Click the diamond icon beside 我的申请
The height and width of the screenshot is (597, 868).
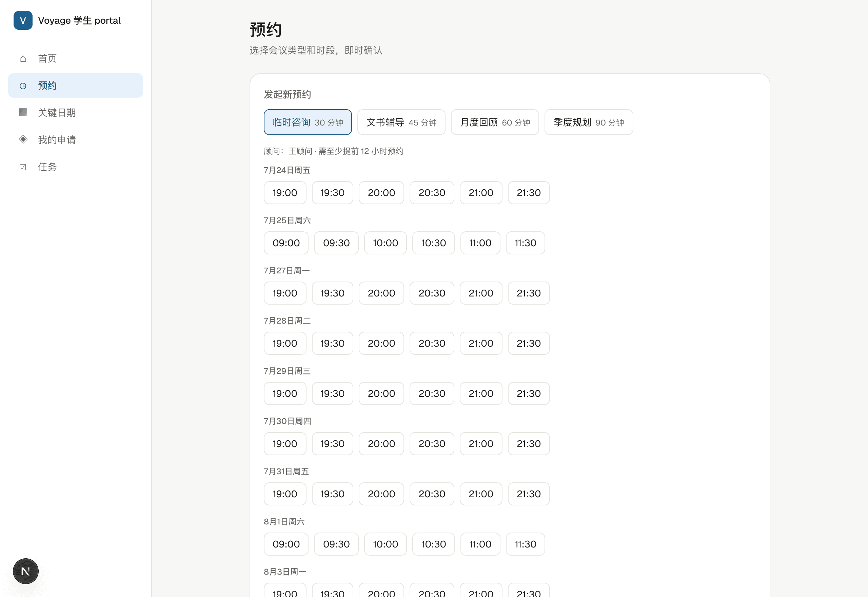coord(23,139)
